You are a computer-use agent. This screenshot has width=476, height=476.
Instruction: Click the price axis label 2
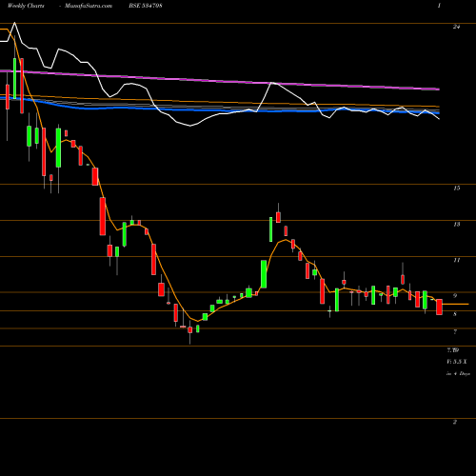point(455,422)
